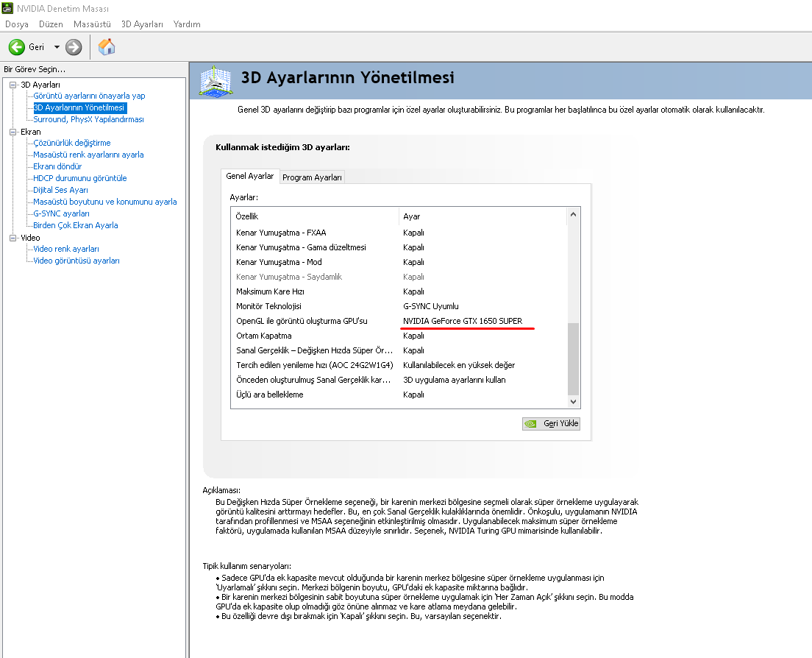Click NVIDIA Control Panel title bar icon
The width and height of the screenshot is (812, 658).
pos(7,8)
